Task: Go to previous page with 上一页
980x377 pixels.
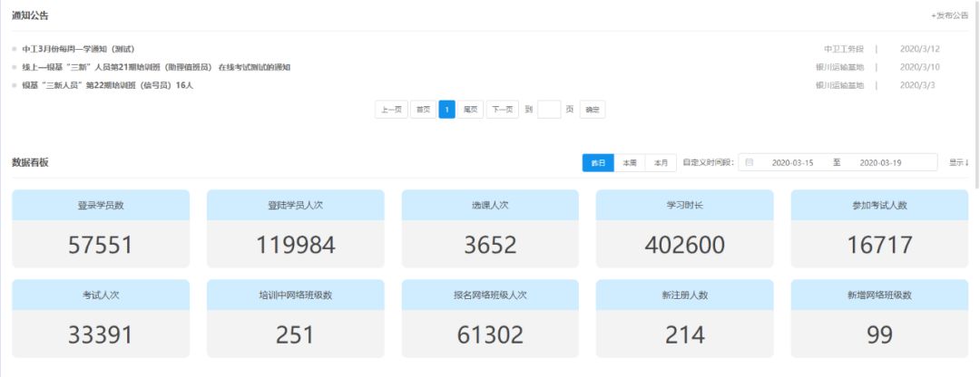Action: tap(391, 110)
